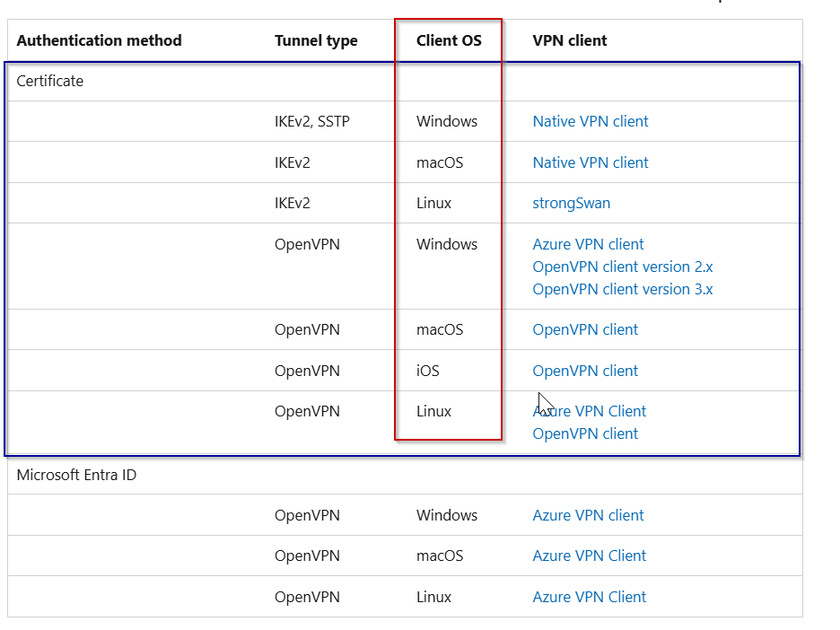Open the OpenVPN client version 2.x link

tap(623, 267)
